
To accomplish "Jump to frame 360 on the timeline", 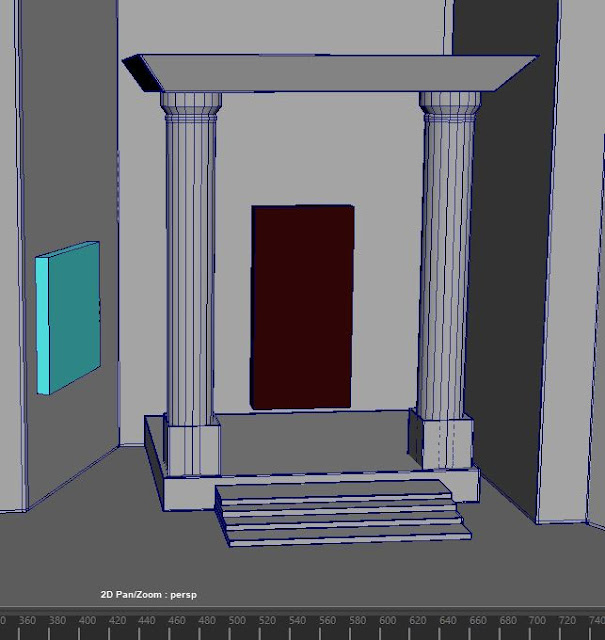I will tap(27, 620).
